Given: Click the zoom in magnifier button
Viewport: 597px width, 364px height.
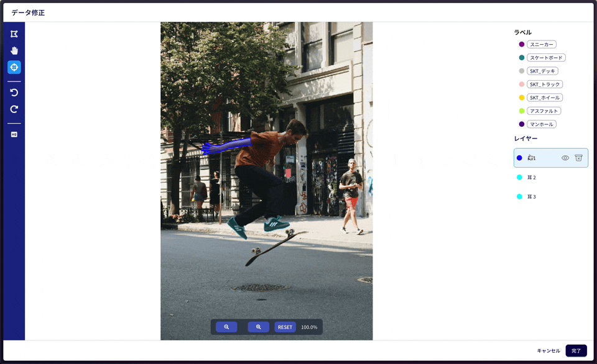Looking at the screenshot, I should pyautogui.click(x=258, y=327).
